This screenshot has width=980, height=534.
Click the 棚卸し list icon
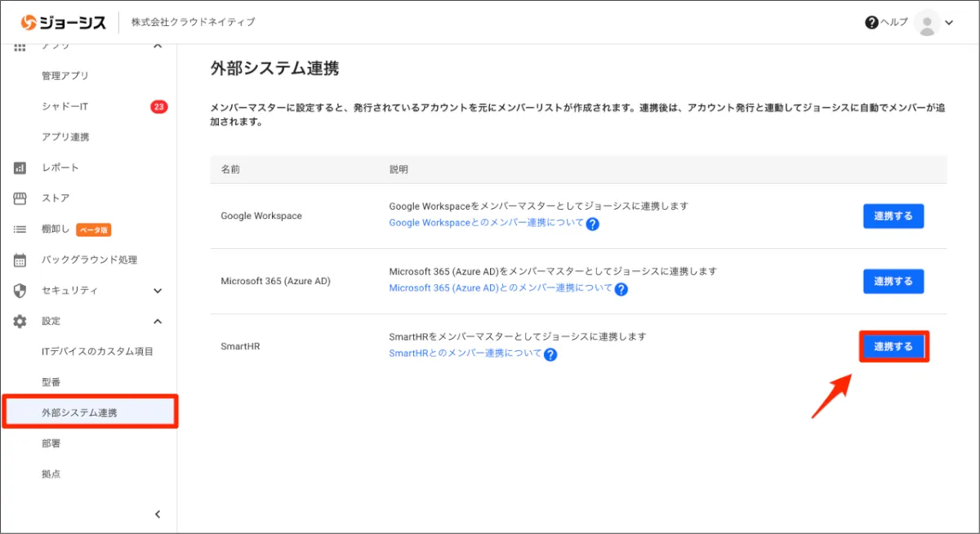click(20, 229)
